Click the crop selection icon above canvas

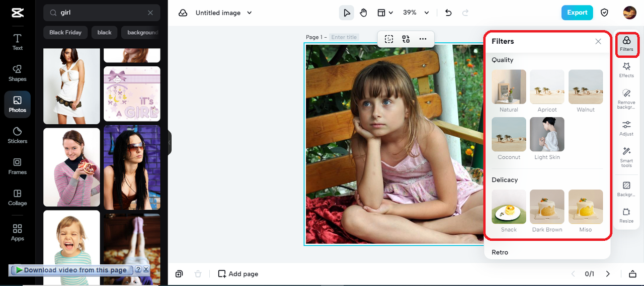(x=389, y=39)
